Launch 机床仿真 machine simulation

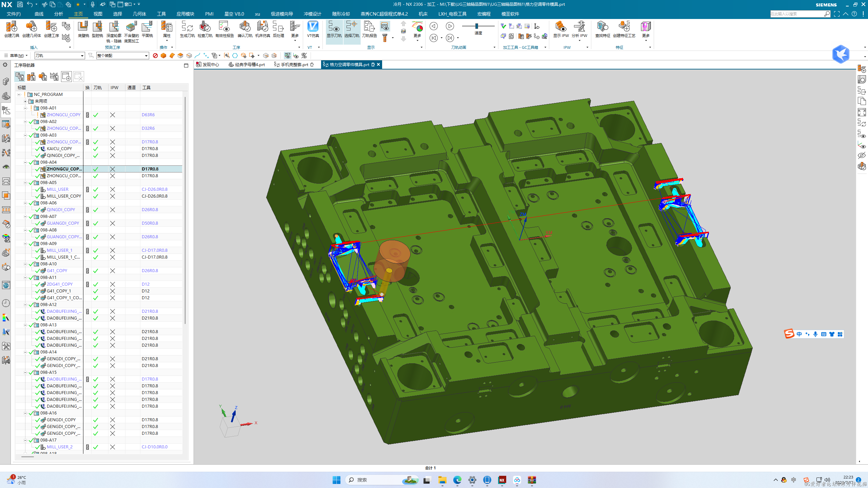(x=262, y=29)
